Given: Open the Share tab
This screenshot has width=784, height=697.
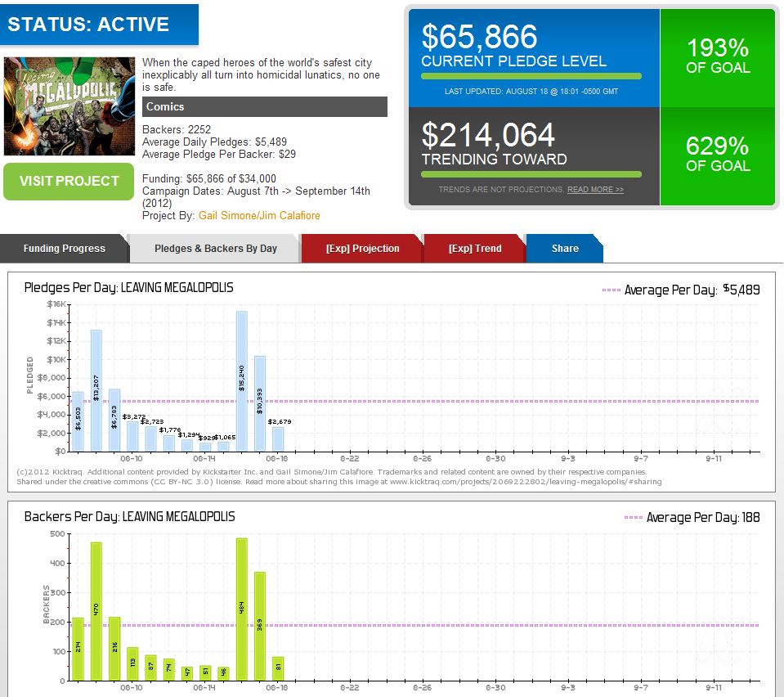Looking at the screenshot, I should coord(564,249).
